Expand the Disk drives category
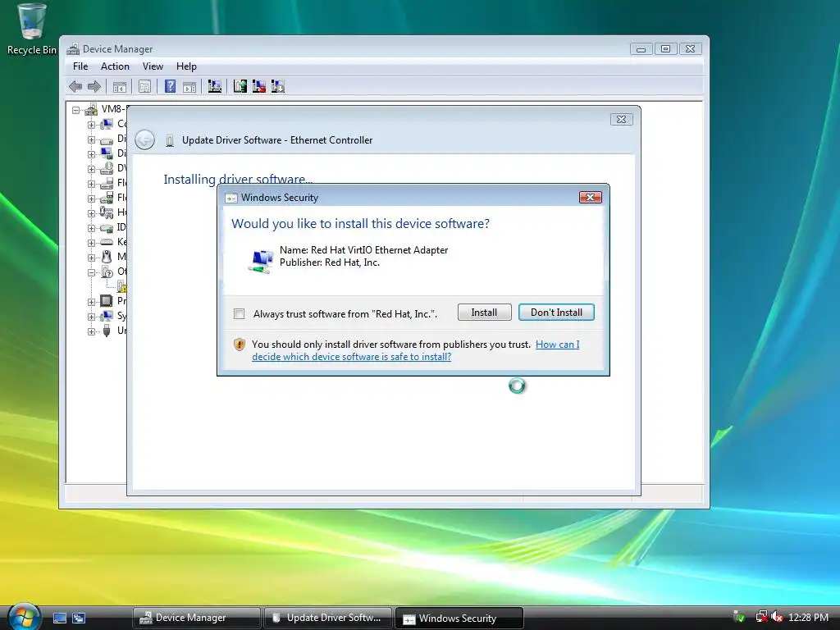840x630 pixels. pos(91,139)
